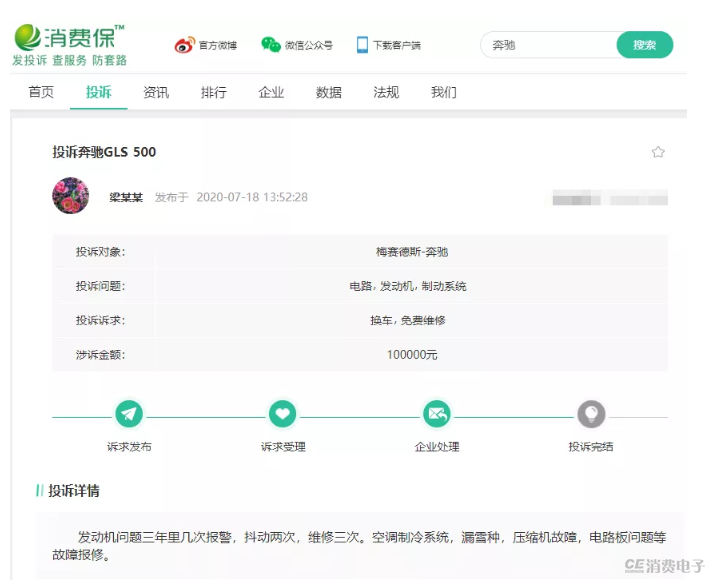Click the 微信公众号 link text
Viewport: 715px width, 583px height.
[x=308, y=45]
